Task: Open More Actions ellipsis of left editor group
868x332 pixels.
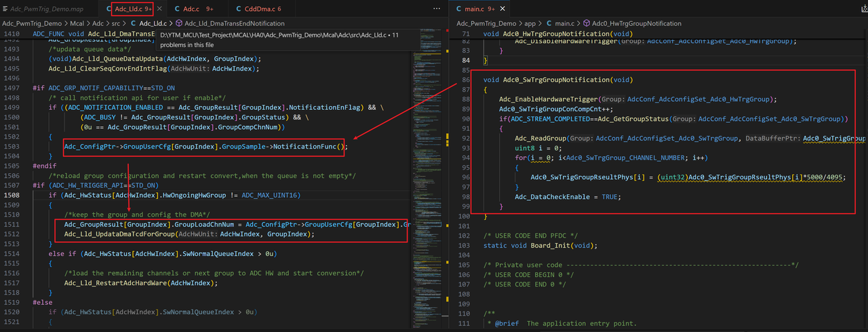Action: (x=437, y=9)
